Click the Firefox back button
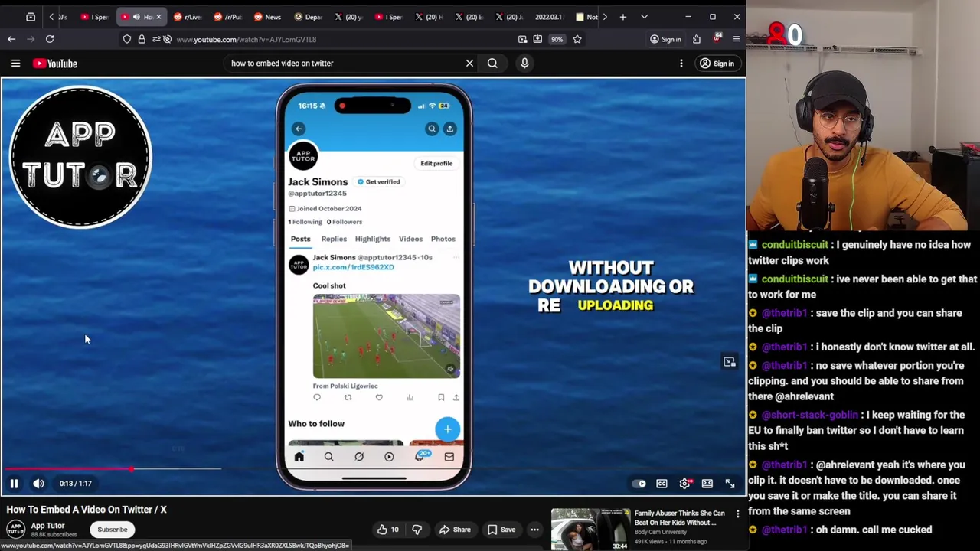Image resolution: width=980 pixels, height=551 pixels. point(11,39)
